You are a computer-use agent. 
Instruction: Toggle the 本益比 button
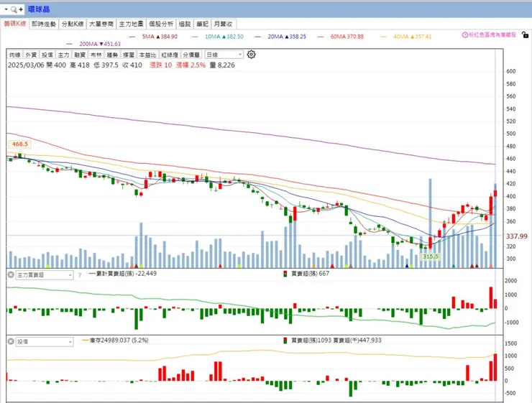[147, 55]
